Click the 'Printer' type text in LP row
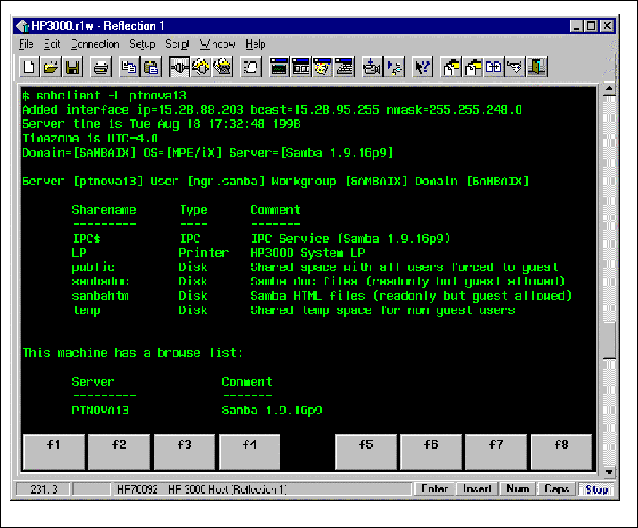 (x=203, y=253)
